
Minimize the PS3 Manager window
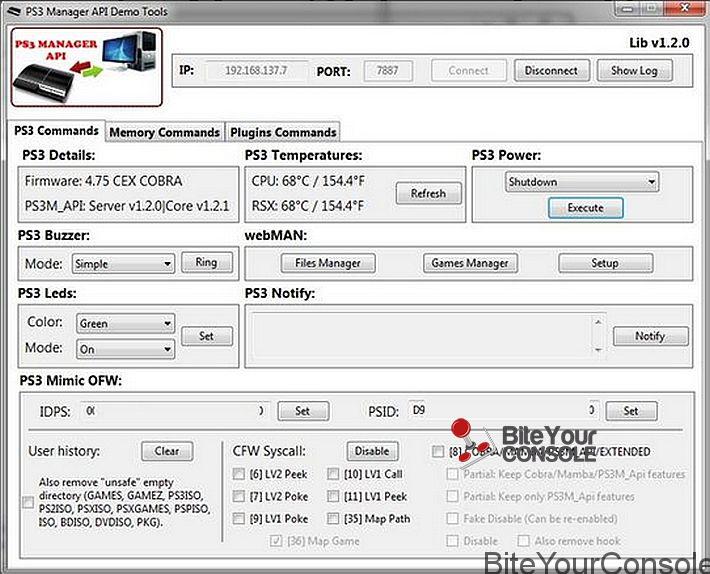tap(628, 8)
